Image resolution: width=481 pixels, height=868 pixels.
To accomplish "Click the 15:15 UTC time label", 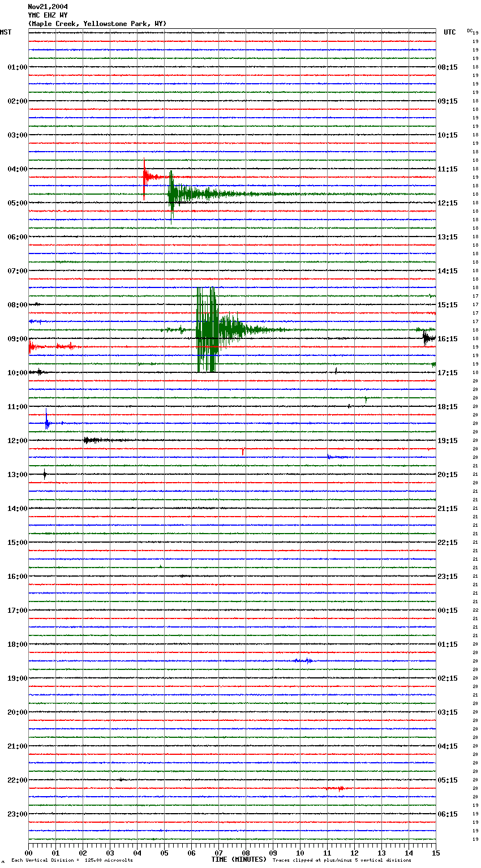I will coord(448,305).
